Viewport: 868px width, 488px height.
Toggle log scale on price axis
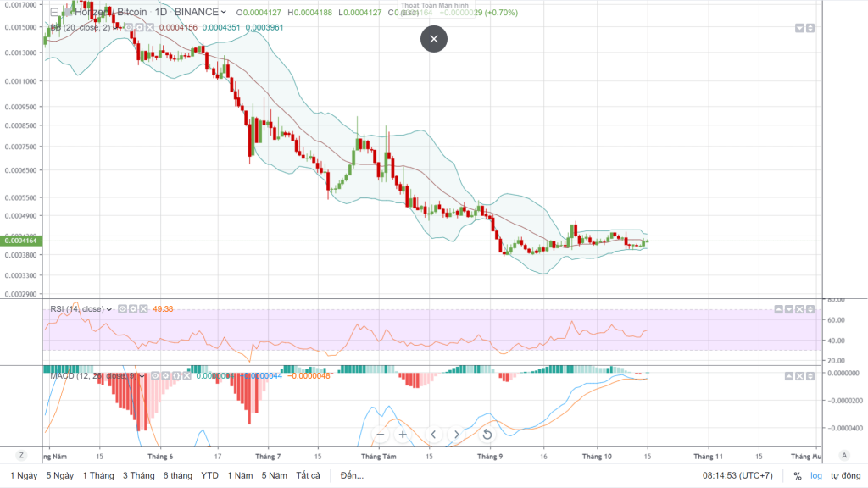(816, 476)
